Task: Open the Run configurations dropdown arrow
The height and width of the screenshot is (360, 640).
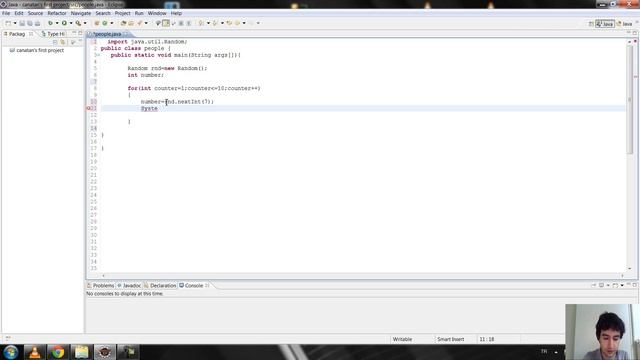Action: (71, 23)
